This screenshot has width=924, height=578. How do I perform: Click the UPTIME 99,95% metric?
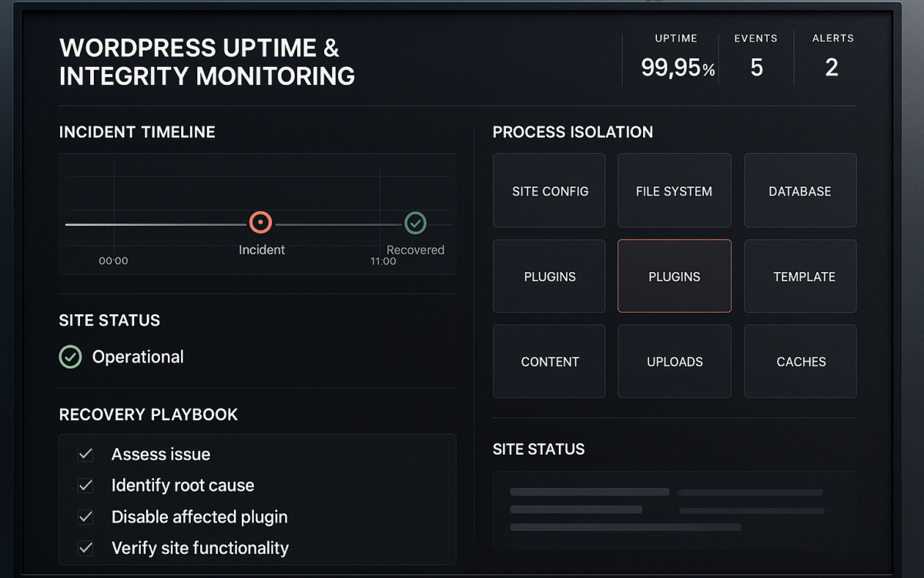[676, 67]
